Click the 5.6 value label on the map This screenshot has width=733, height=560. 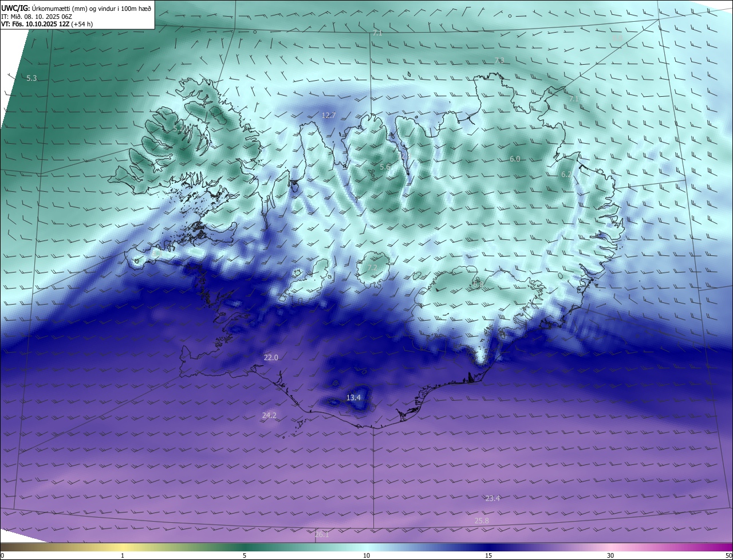point(385,167)
